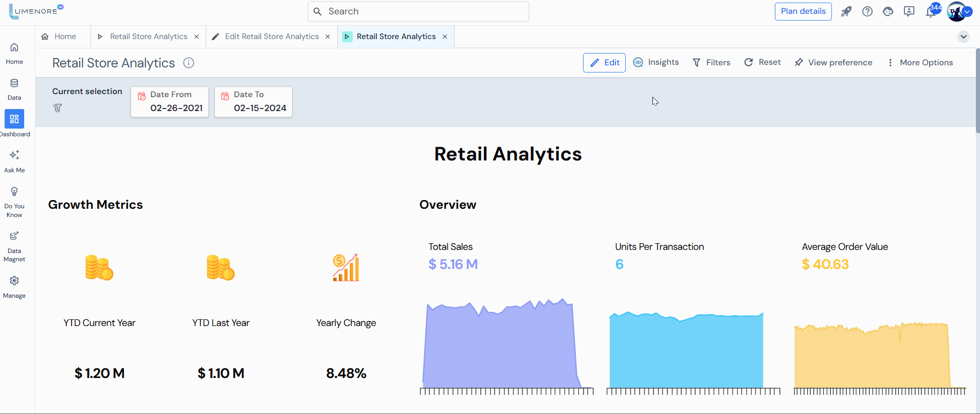
Task: Click the Plan details button
Action: click(803, 11)
